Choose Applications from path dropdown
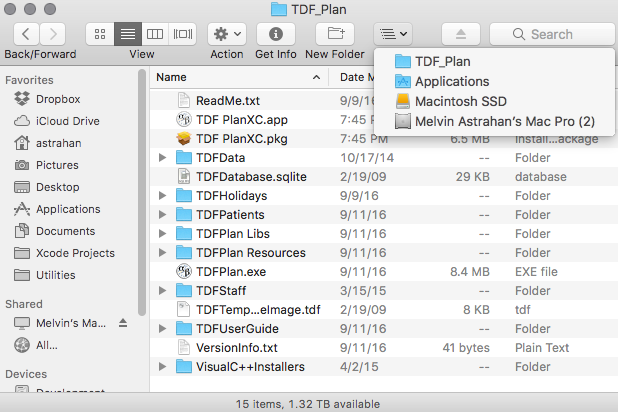 click(451, 81)
